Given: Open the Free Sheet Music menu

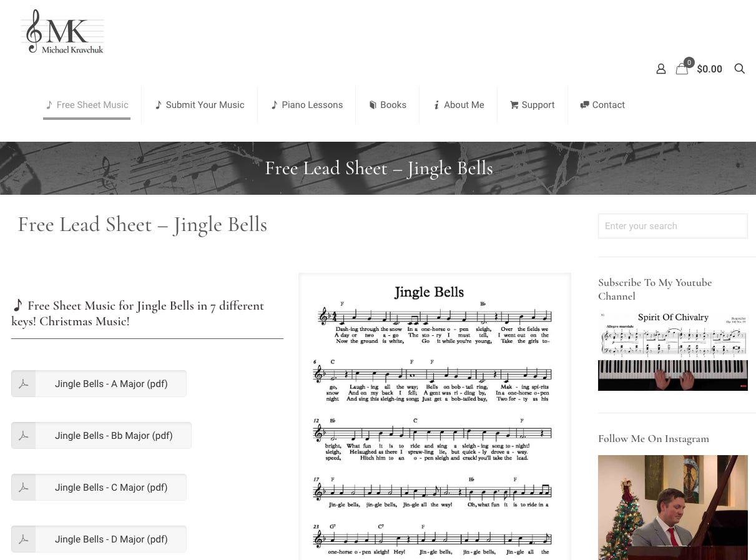Looking at the screenshot, I should (87, 105).
